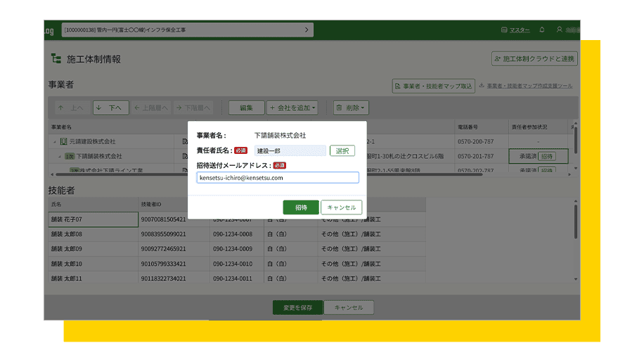Click the 元請建設株式会社 company icon
Viewport: 644px width, 362px height.
(x=63, y=142)
